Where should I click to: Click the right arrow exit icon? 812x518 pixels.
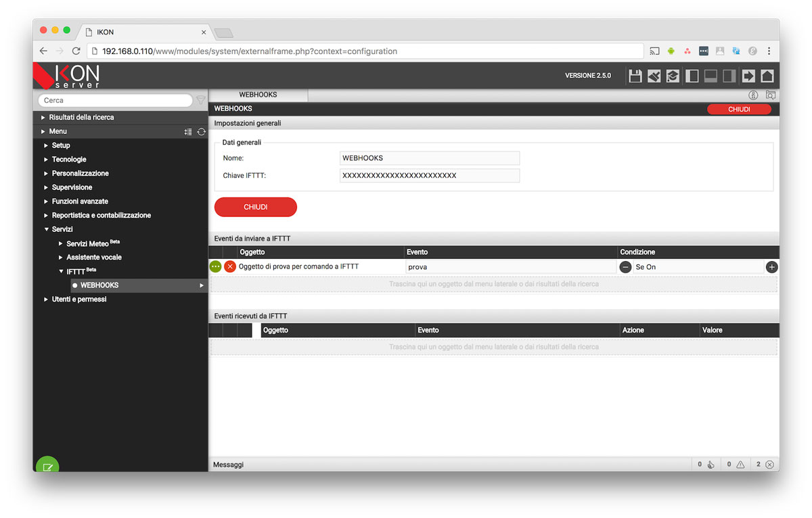[x=748, y=76]
